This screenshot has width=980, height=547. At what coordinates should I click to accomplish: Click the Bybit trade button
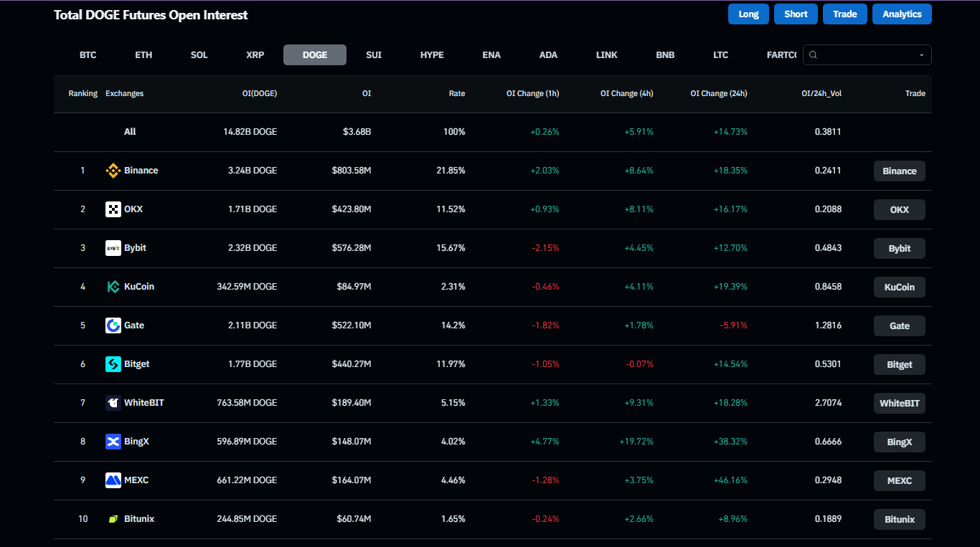point(900,248)
